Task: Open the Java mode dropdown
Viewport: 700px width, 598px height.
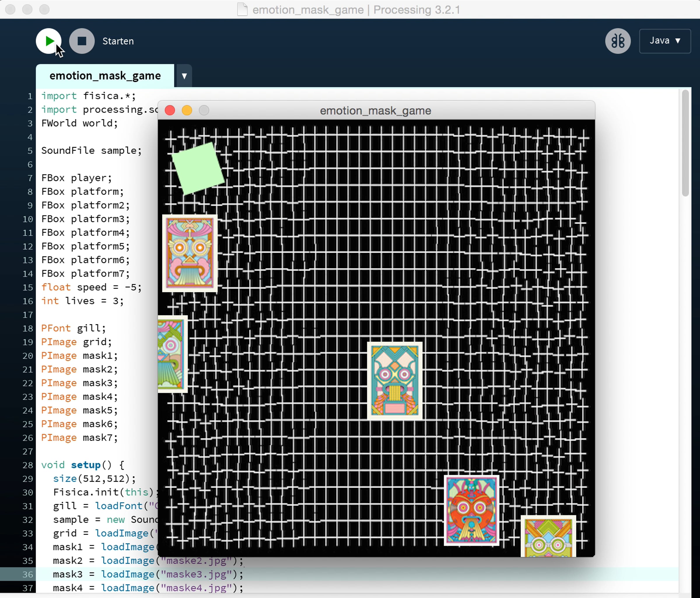Action: tap(664, 41)
